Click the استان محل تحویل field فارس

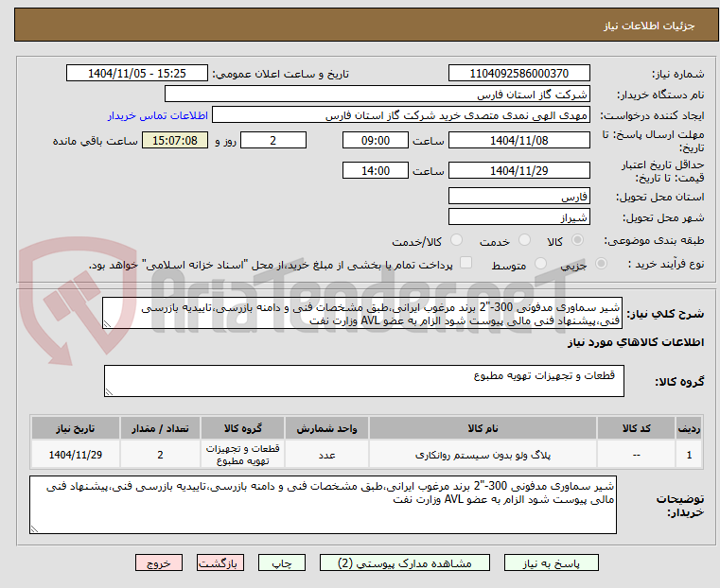coord(518,197)
